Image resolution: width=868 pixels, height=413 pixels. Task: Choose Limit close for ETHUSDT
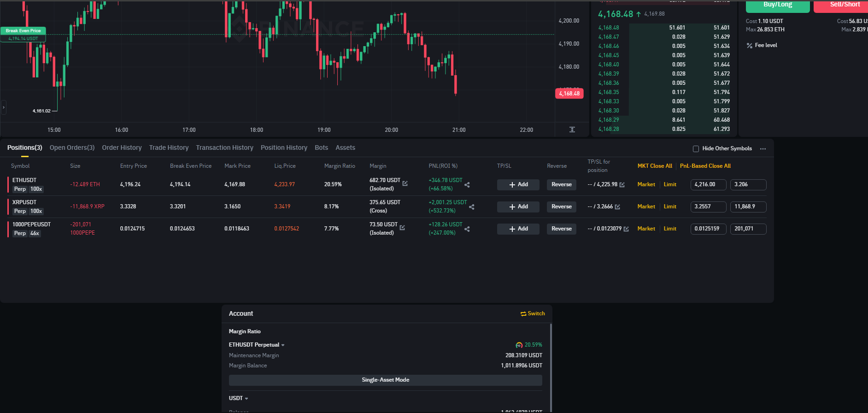670,184
